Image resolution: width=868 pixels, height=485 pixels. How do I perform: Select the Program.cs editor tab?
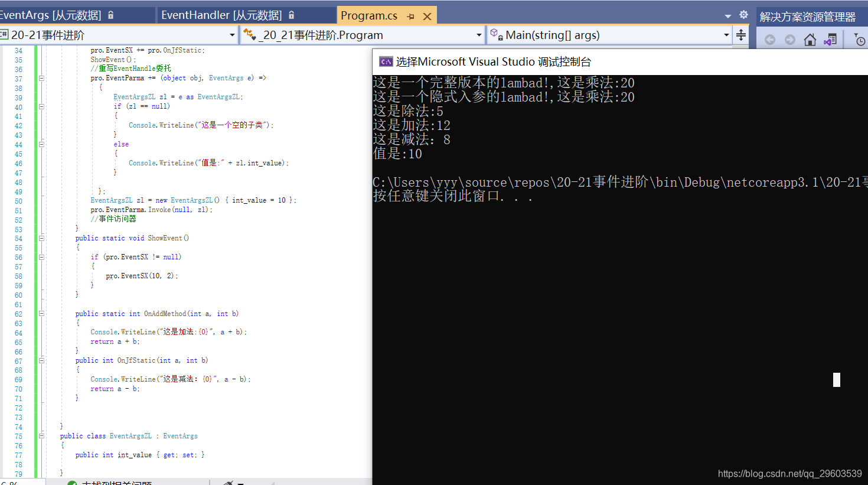pos(369,16)
